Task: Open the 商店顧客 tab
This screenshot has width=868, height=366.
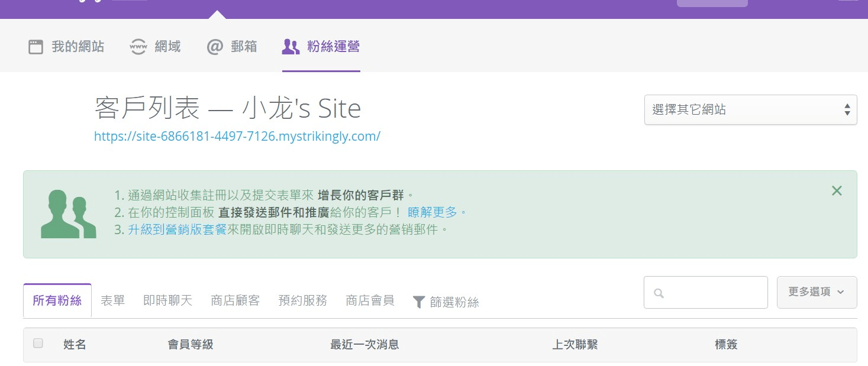Action: click(x=235, y=300)
